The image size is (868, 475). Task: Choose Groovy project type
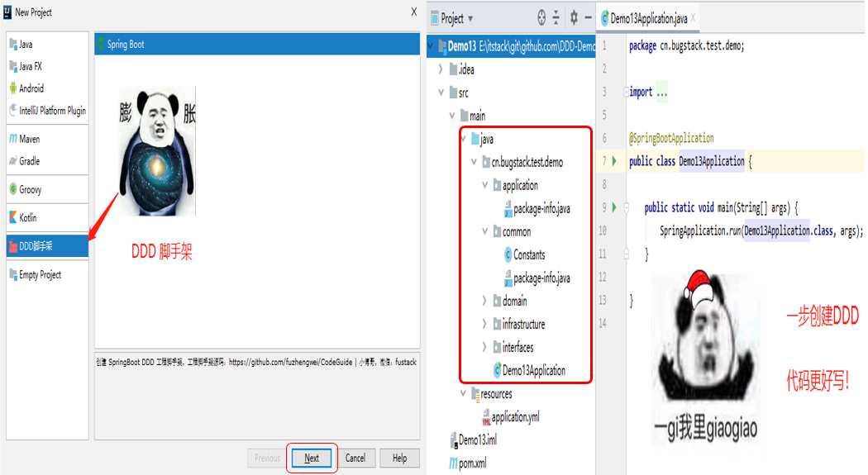pyautogui.click(x=47, y=190)
